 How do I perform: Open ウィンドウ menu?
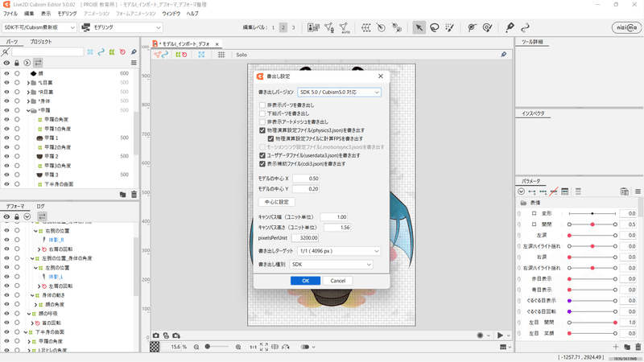tap(171, 14)
